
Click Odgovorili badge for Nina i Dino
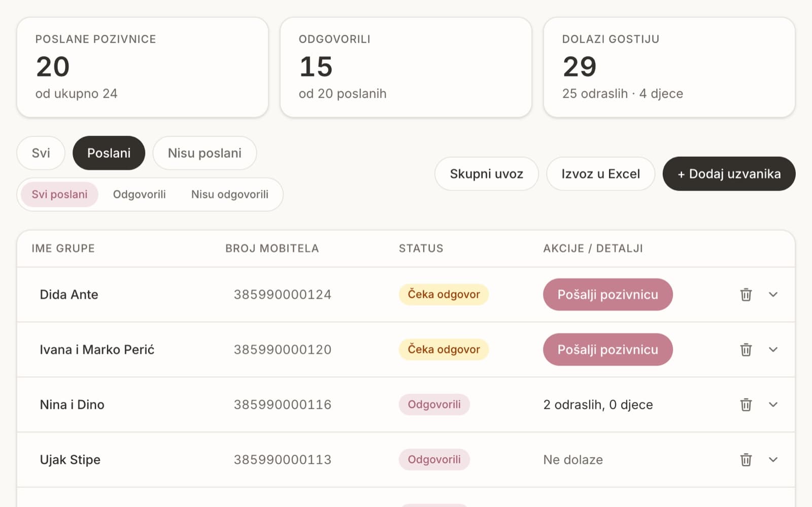[434, 404]
